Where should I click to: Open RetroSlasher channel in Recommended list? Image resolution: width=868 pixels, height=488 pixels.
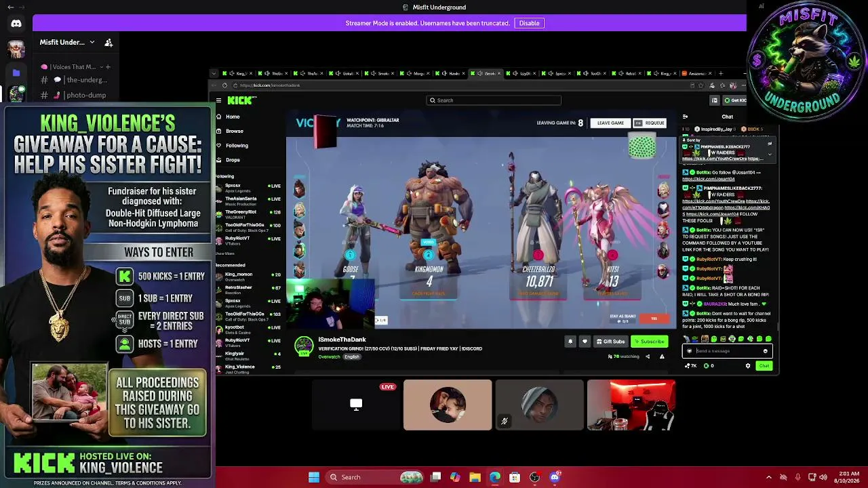[248, 289]
